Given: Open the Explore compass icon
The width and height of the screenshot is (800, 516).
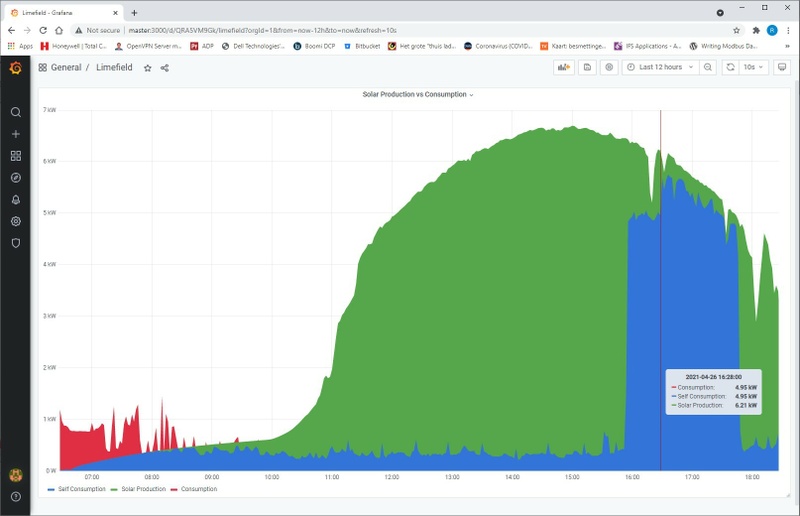Looking at the screenshot, I should click(16, 178).
